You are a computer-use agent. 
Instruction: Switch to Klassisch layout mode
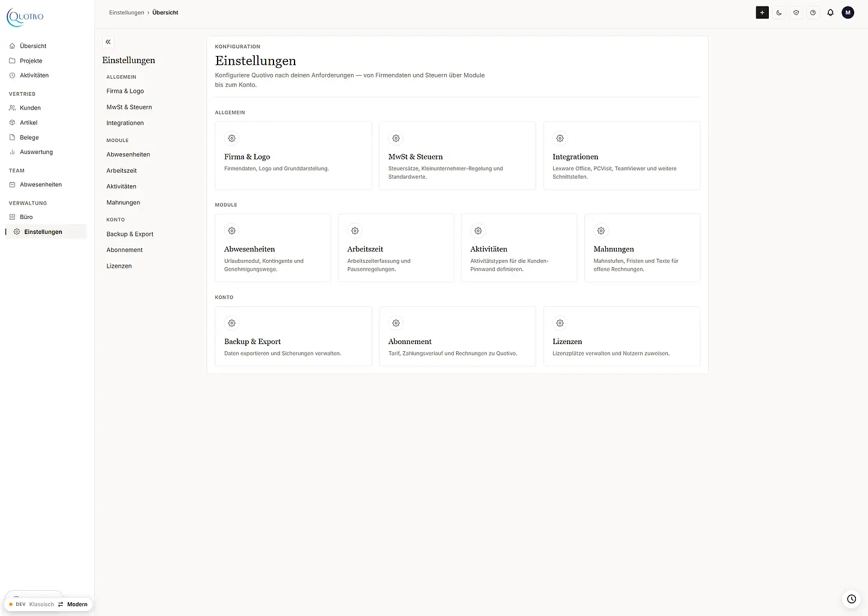point(41,605)
